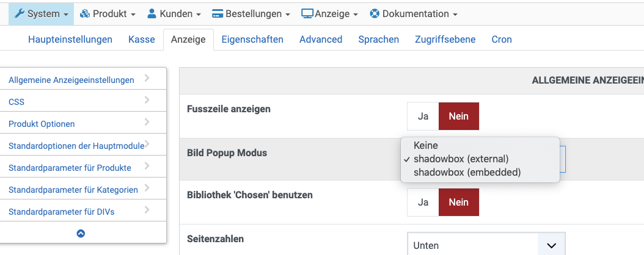Open the Zugriffsebene tab
Screen dimensions: 644x255
pos(445,39)
